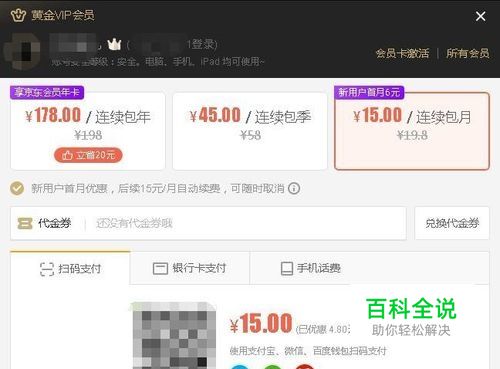This screenshot has height=369, width=500.
Task: Switch to the 扫码支付 tab
Action: (x=70, y=268)
